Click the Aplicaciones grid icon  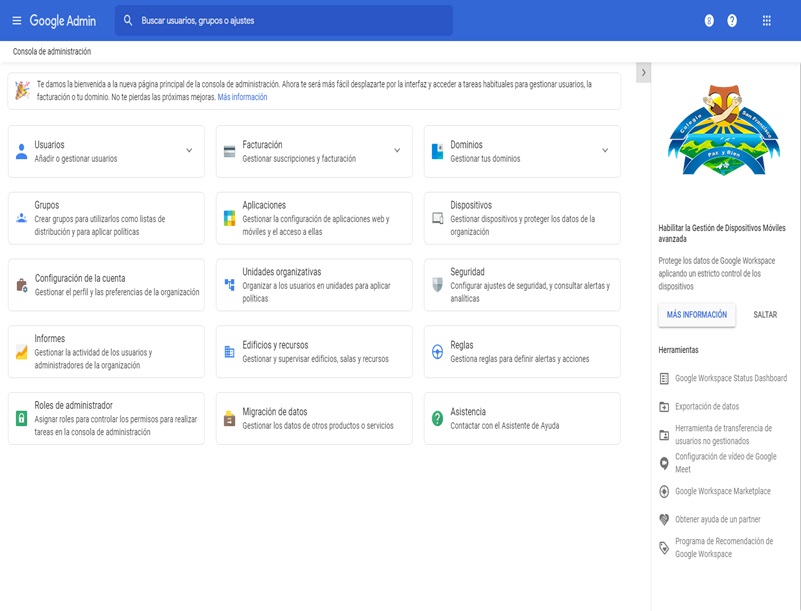click(x=229, y=218)
